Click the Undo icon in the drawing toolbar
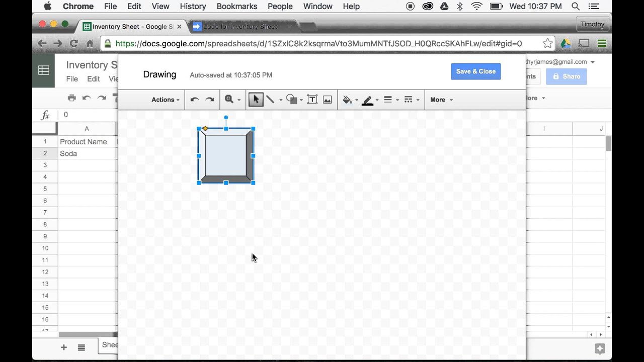 pos(195,99)
